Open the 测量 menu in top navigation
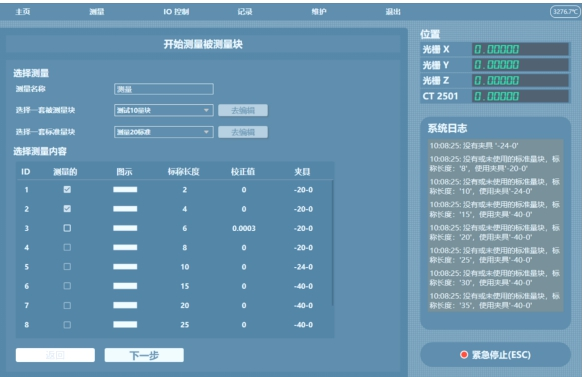This screenshot has height=377, width=584. point(97,12)
